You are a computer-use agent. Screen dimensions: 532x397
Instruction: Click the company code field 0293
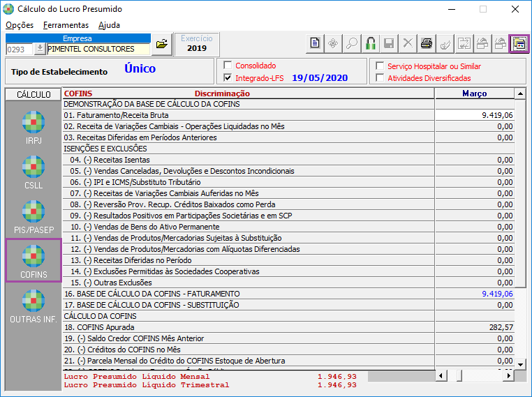point(20,49)
